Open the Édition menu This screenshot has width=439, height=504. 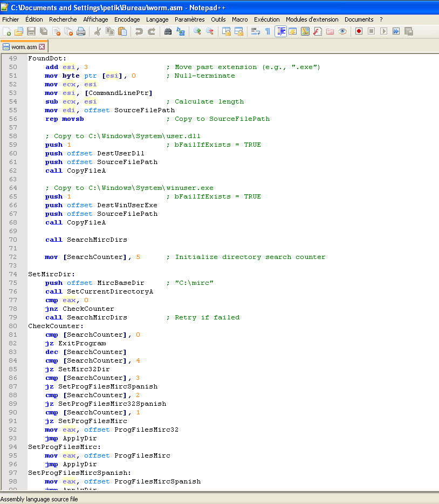[34, 19]
